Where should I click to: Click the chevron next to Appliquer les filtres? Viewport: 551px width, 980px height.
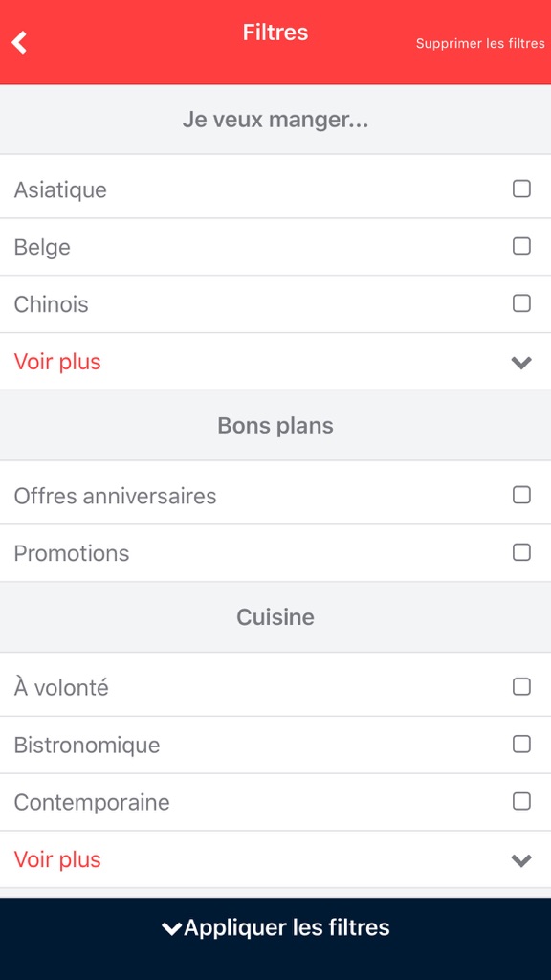tap(171, 926)
